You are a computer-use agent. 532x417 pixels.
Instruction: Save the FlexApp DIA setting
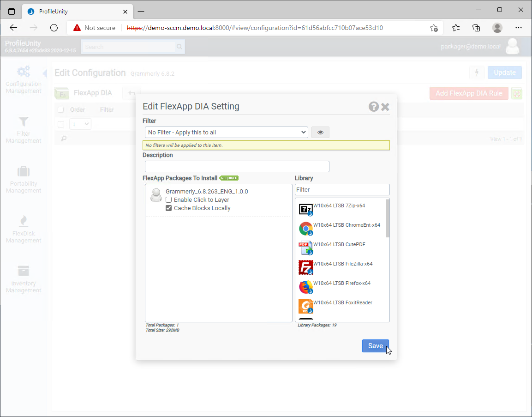tap(375, 346)
